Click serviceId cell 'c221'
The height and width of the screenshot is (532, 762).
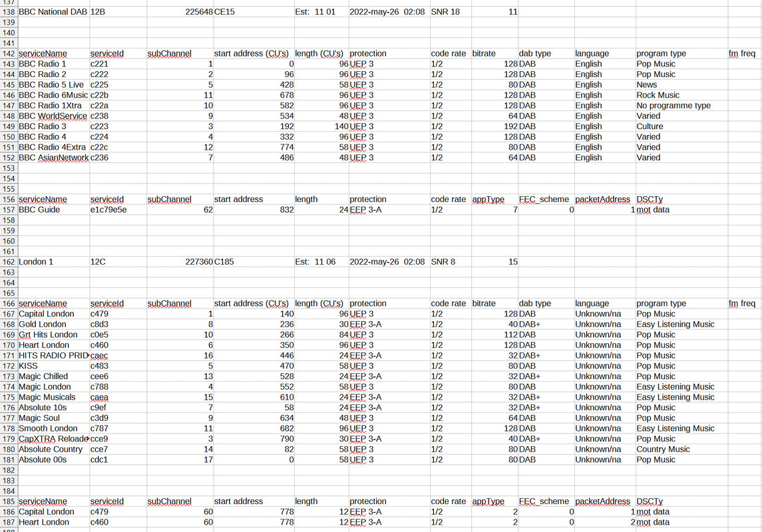tap(118, 64)
